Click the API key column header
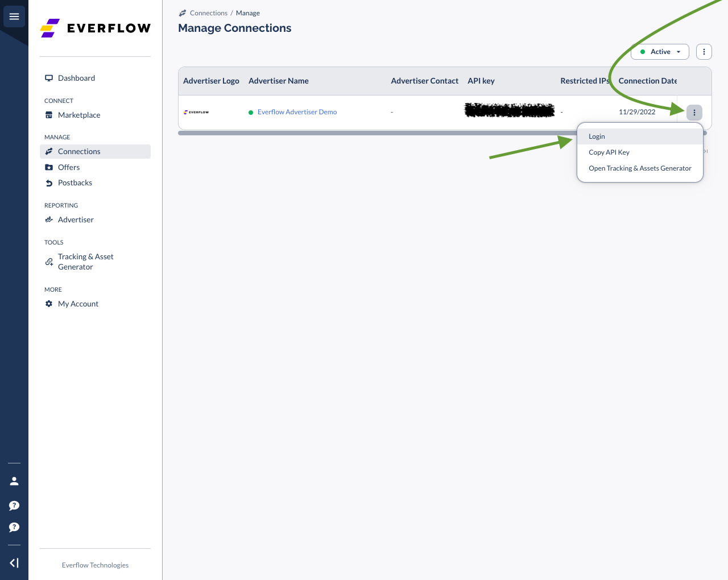Screen dimensions: 728x580 point(481,81)
